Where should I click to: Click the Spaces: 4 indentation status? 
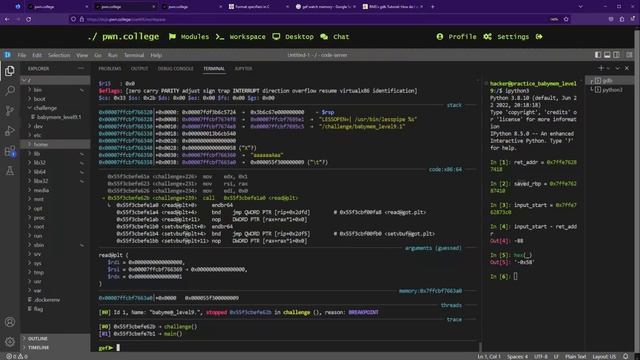[517, 356]
